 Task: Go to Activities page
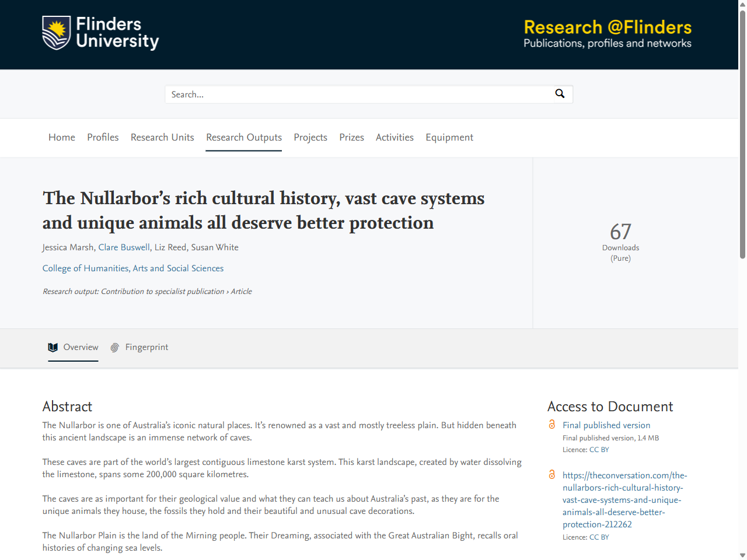tap(395, 137)
